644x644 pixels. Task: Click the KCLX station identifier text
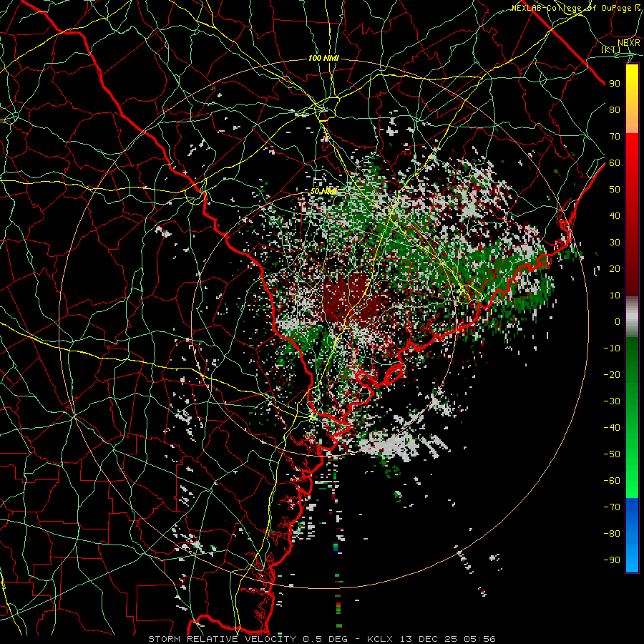click(380, 639)
